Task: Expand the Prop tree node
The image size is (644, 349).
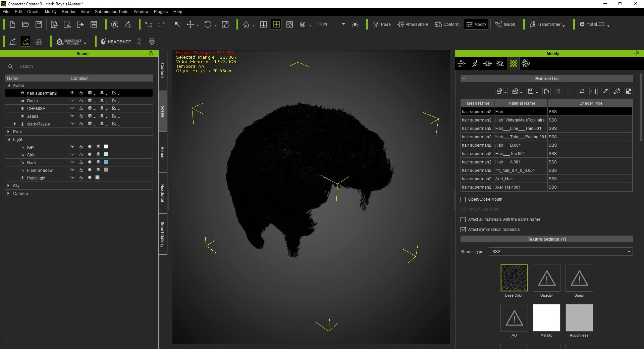Action: point(8,132)
